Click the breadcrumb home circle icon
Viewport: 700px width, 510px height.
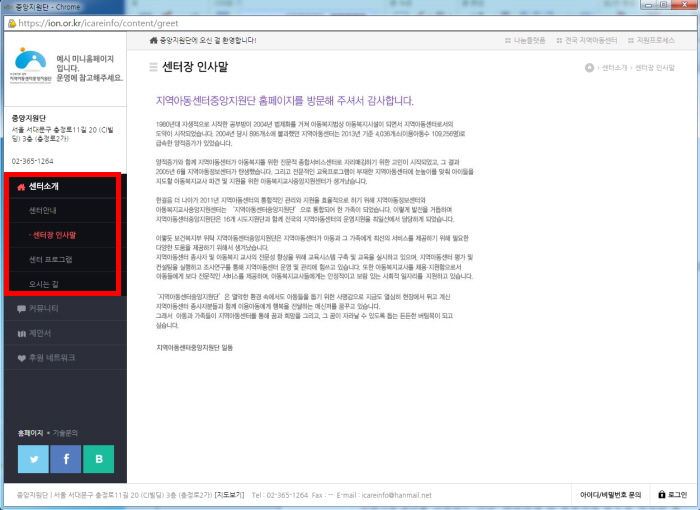click(x=589, y=67)
